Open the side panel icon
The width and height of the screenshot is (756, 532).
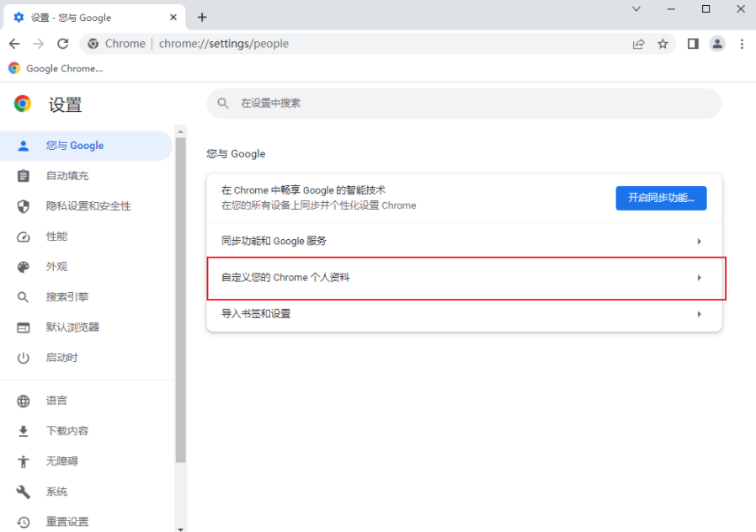(x=693, y=44)
